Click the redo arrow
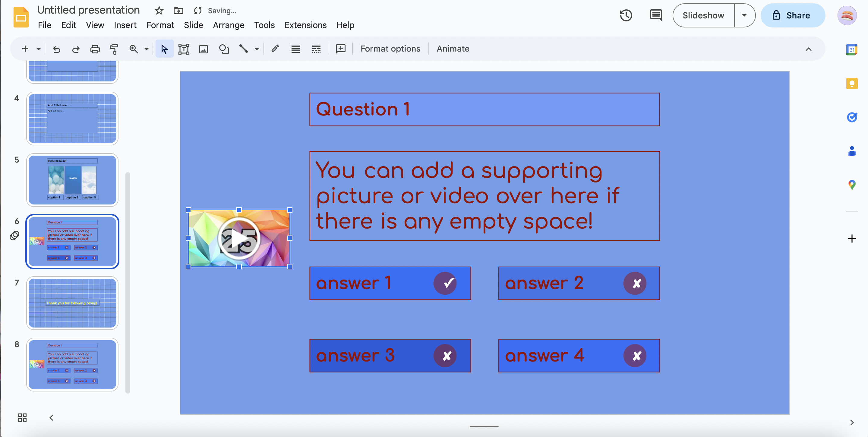 point(76,49)
